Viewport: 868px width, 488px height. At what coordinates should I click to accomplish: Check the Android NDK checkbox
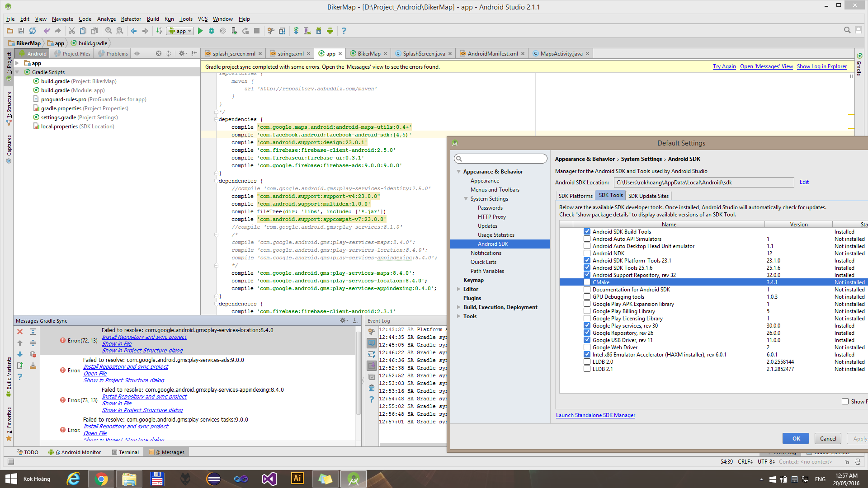click(587, 253)
